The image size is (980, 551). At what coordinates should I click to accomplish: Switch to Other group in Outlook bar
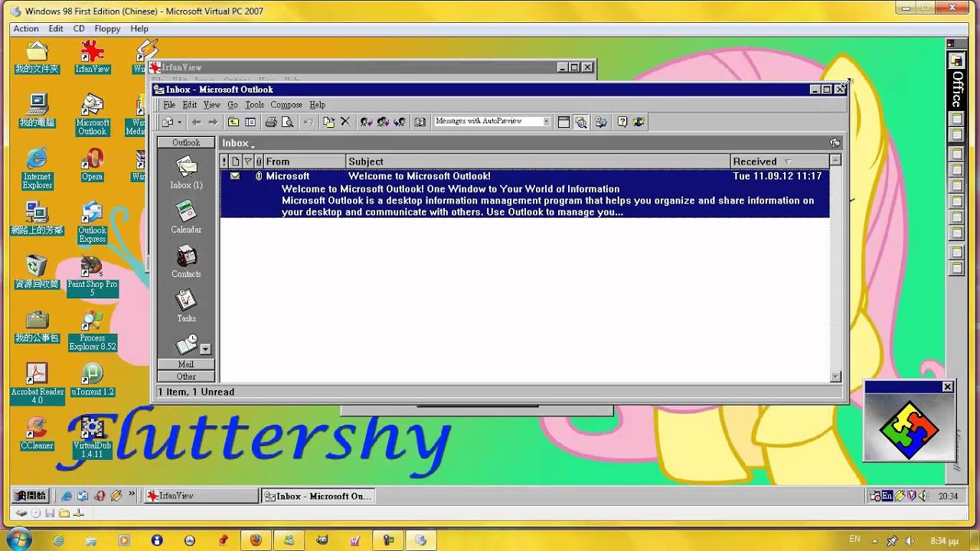click(186, 377)
